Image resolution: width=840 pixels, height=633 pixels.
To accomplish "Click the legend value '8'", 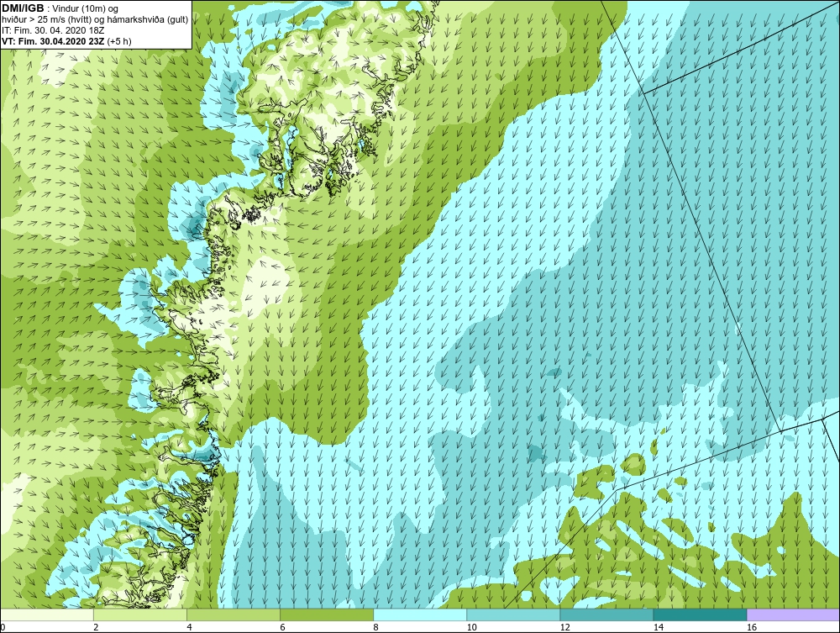I will pos(375,627).
